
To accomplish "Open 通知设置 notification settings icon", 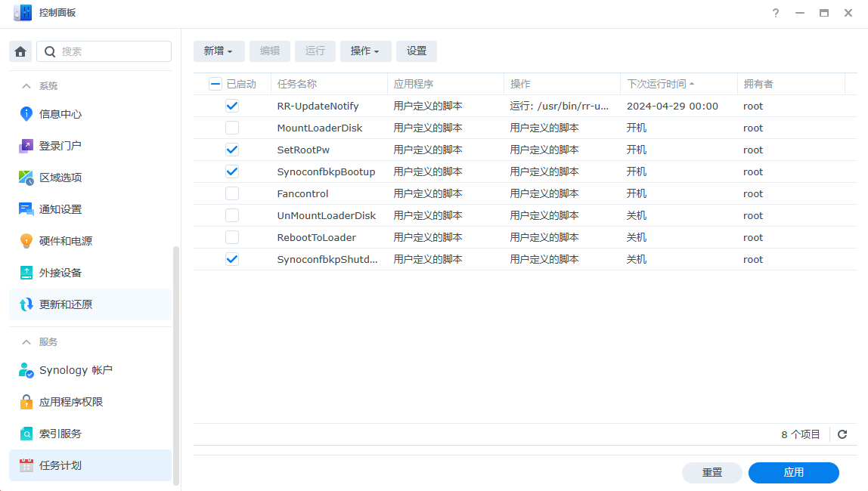I will (x=26, y=209).
